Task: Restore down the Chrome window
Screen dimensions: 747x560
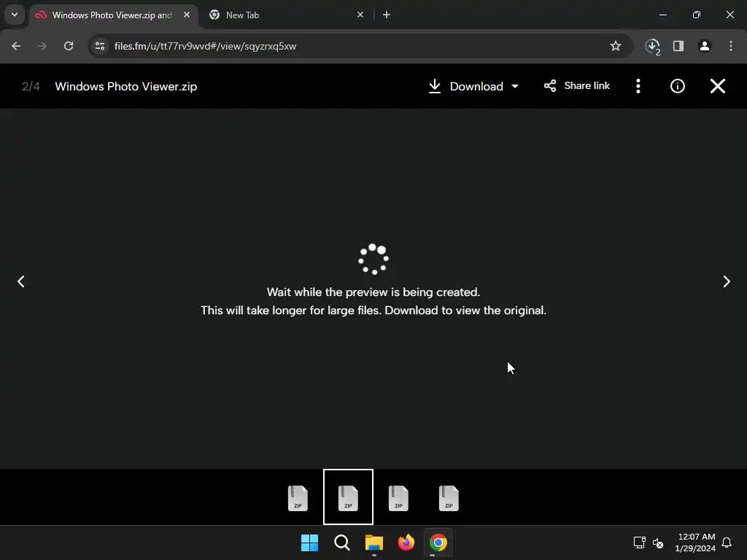Action: click(x=697, y=15)
